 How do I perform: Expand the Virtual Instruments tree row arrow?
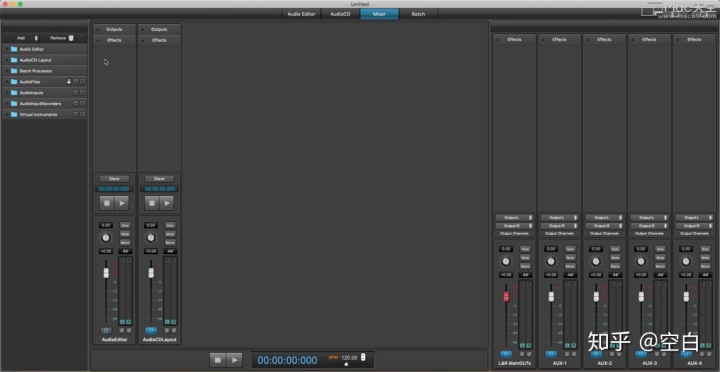(6, 114)
